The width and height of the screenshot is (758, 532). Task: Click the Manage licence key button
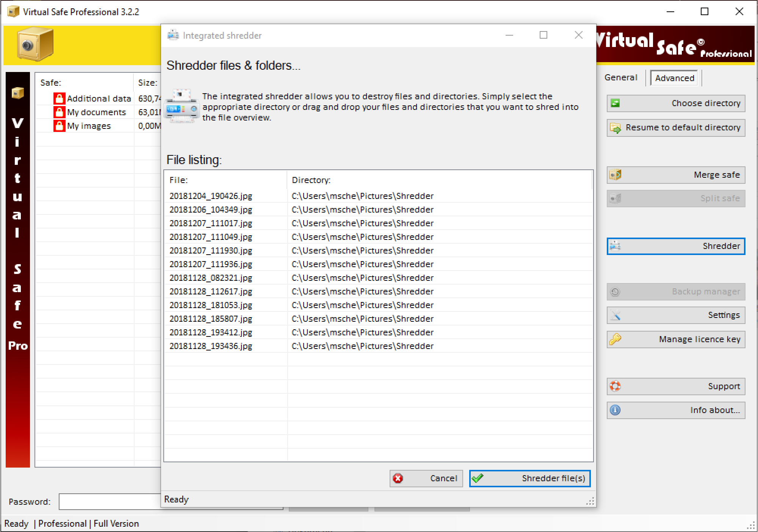pyautogui.click(x=676, y=339)
